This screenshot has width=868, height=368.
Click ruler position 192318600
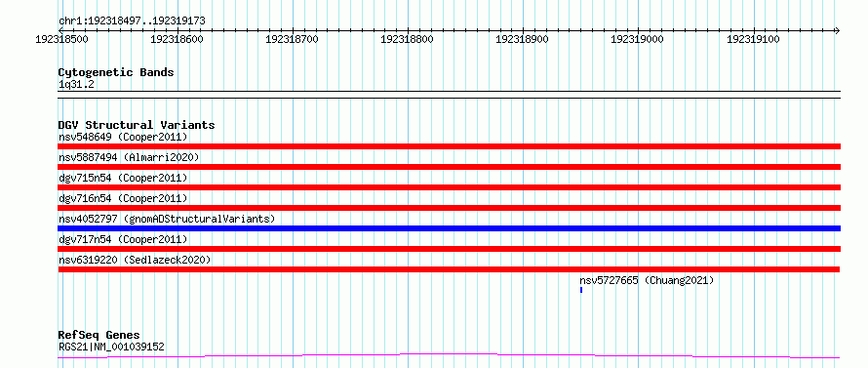[x=178, y=39]
